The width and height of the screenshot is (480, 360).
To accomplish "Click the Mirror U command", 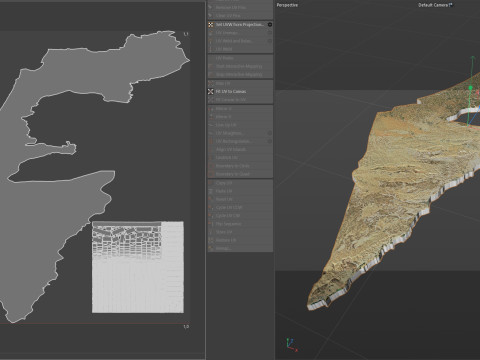I will (240, 109).
